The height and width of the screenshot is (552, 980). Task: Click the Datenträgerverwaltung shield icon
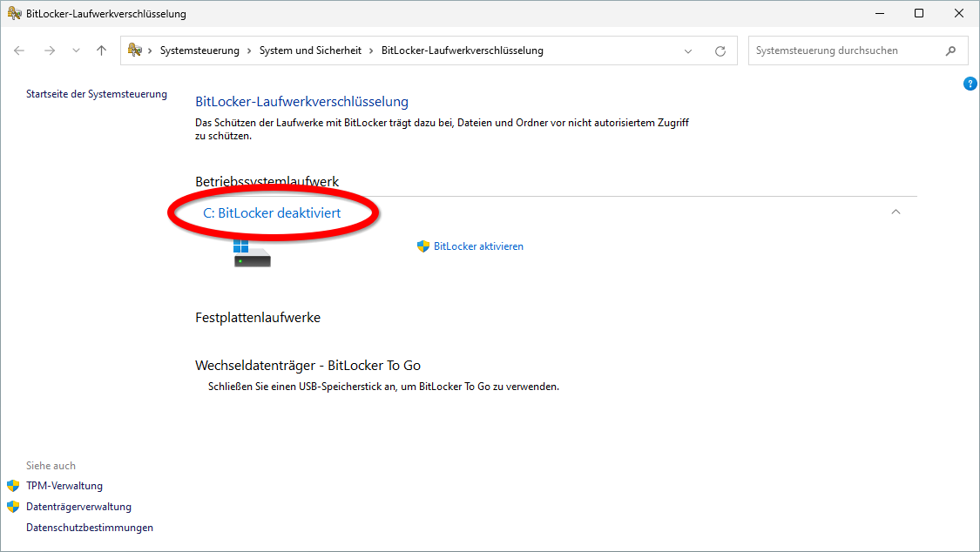(13, 506)
